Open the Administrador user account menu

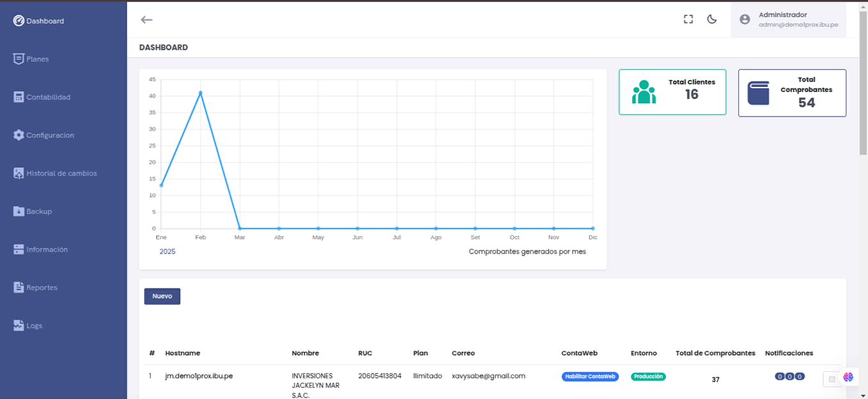(x=789, y=19)
